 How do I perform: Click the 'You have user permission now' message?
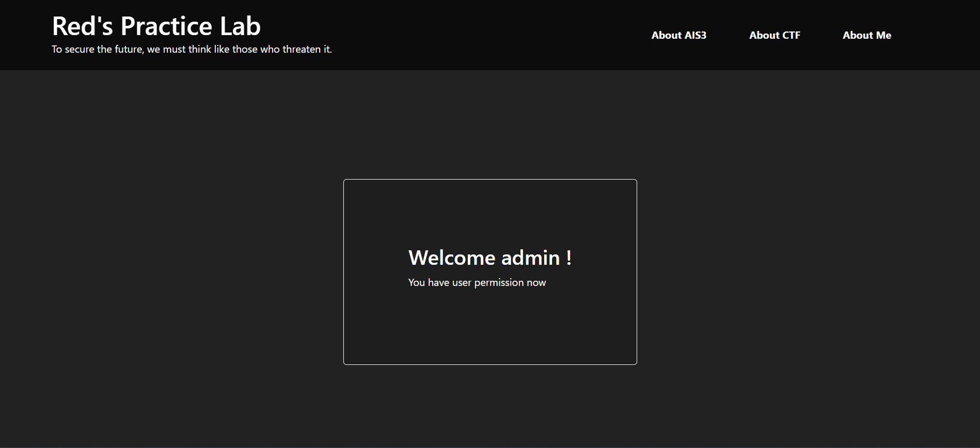coord(477,282)
